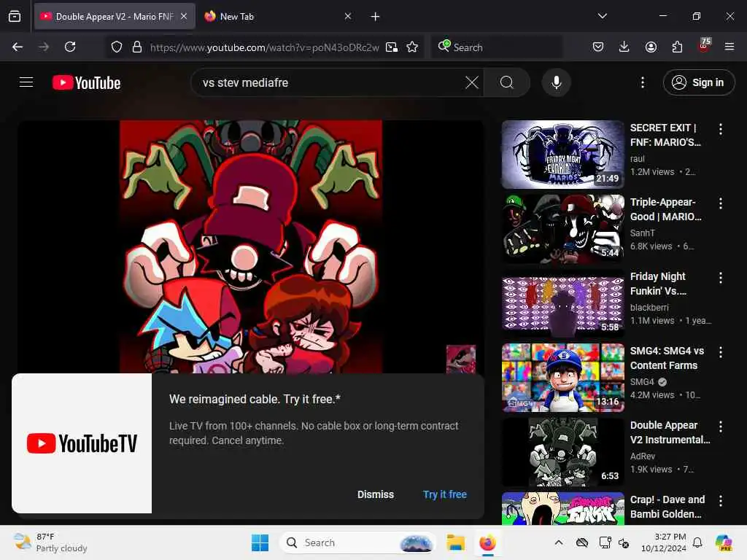Click the main video player area
The height and width of the screenshot is (560, 747).
click(251, 246)
